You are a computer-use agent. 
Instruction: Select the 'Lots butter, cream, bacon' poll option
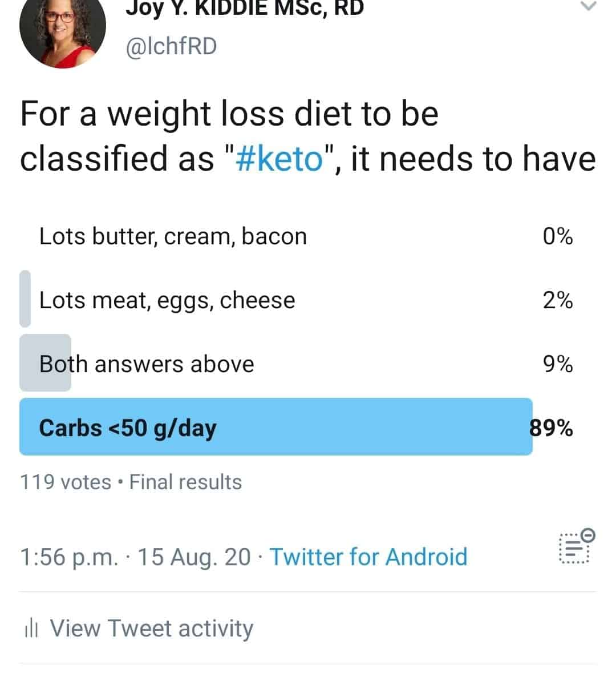point(297,236)
